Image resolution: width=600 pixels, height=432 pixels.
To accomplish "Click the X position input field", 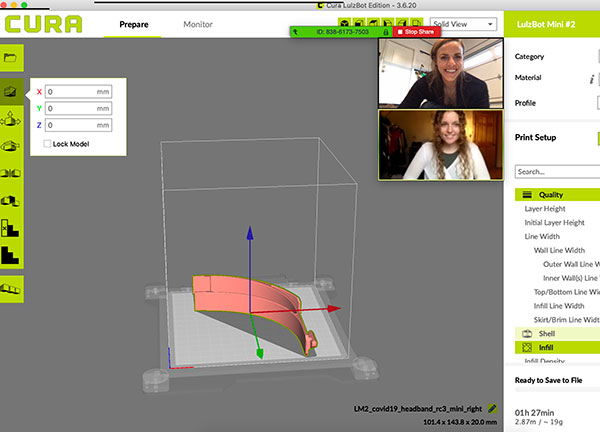I will click(x=78, y=92).
